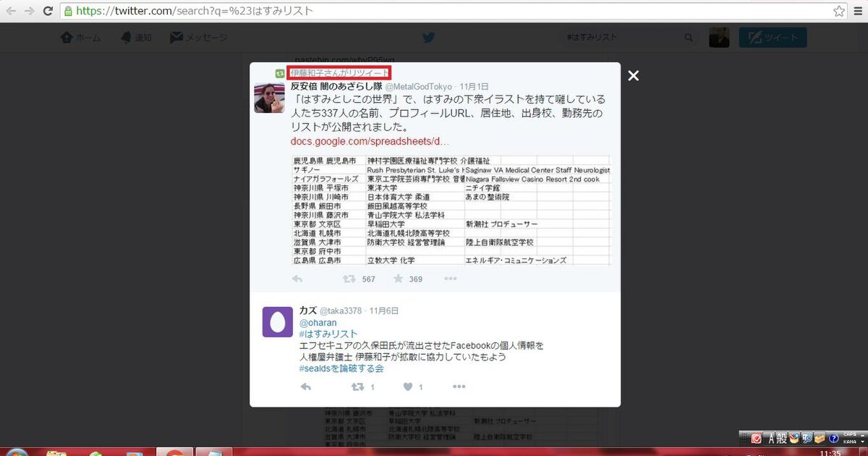Like カズ's tweet with heart icon

[x=407, y=387]
